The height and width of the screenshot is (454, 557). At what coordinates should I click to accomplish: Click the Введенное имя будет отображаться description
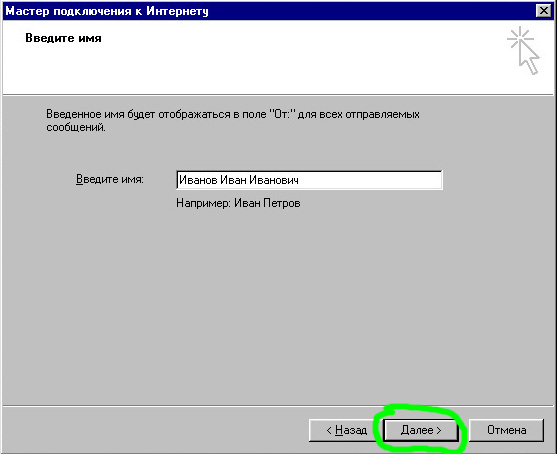click(x=233, y=120)
